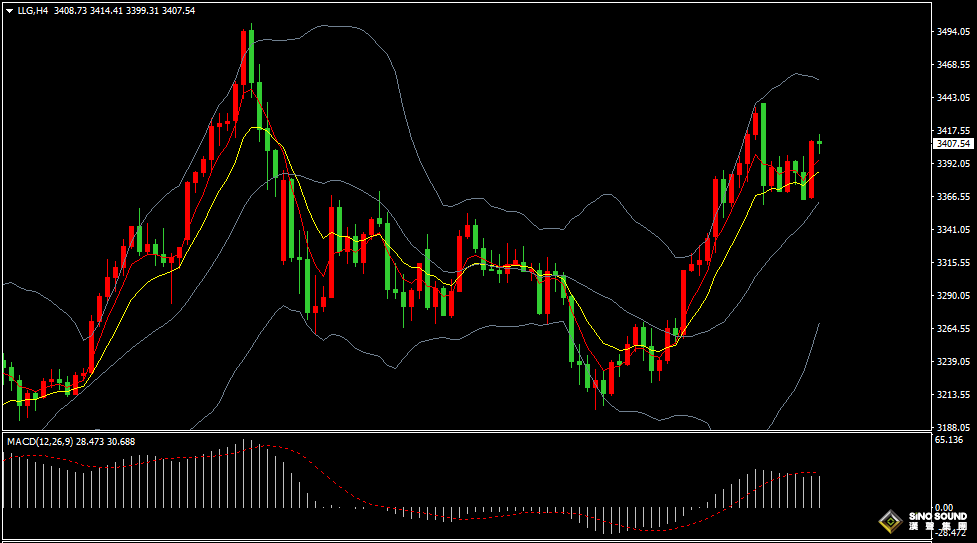977x543 pixels.
Task: Click the 3341.00 price axis label
Action: 953,230
